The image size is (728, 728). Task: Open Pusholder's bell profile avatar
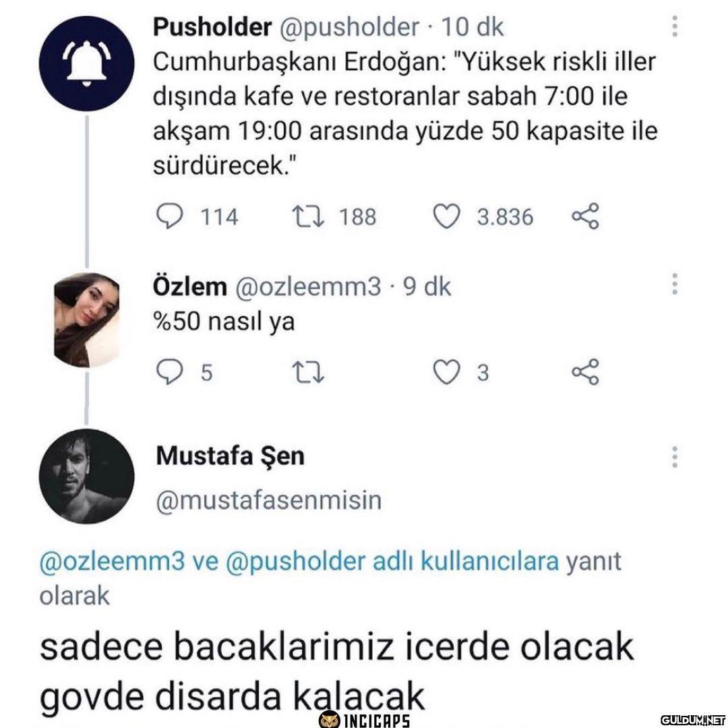pyautogui.click(x=88, y=64)
